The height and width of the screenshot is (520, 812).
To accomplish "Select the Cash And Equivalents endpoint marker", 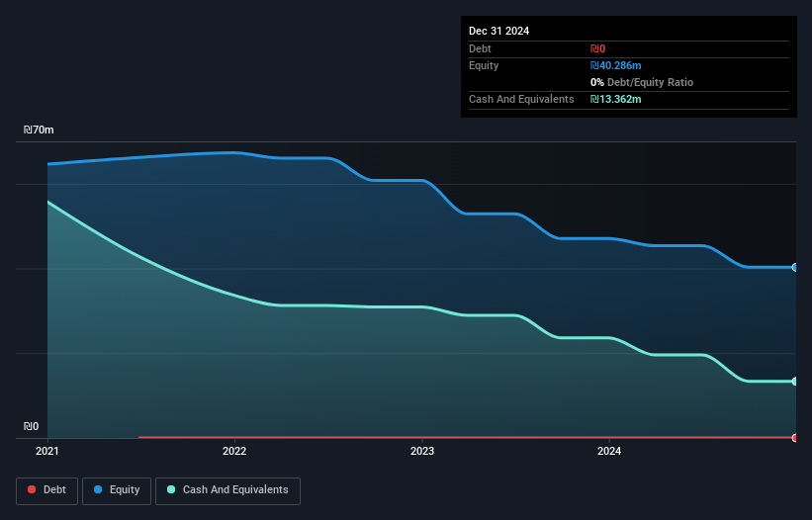I will coord(795,382).
